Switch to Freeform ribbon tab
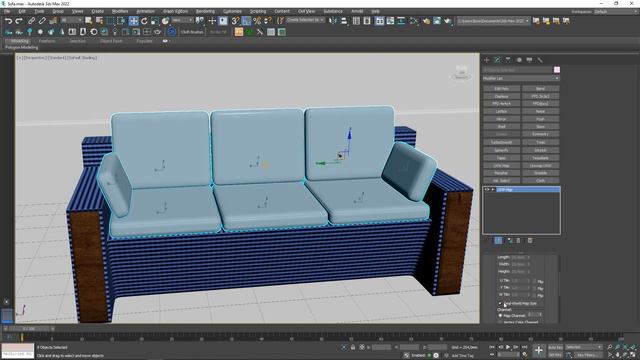This screenshot has width=640, height=360. coord(47,41)
